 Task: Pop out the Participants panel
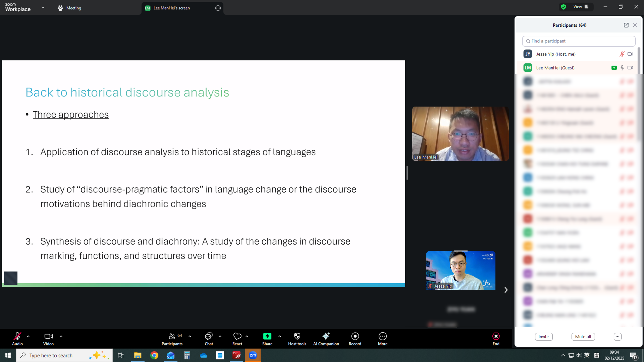[626, 25]
